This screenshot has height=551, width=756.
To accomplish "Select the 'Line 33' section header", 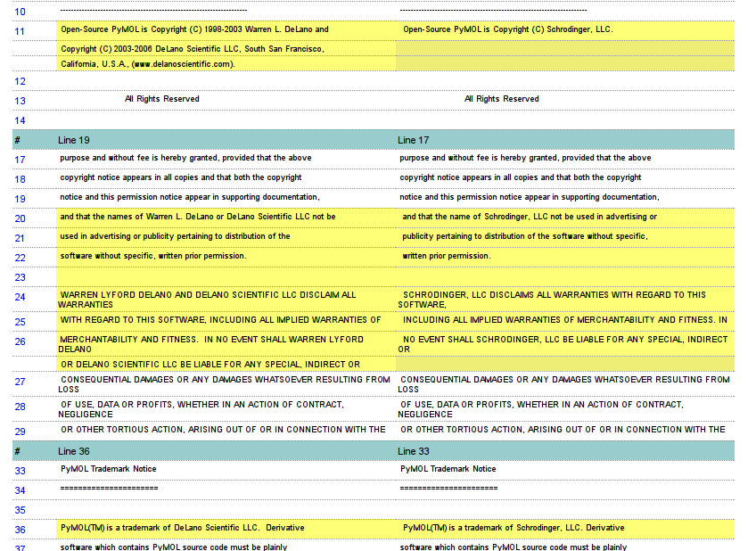I will 413,451.
